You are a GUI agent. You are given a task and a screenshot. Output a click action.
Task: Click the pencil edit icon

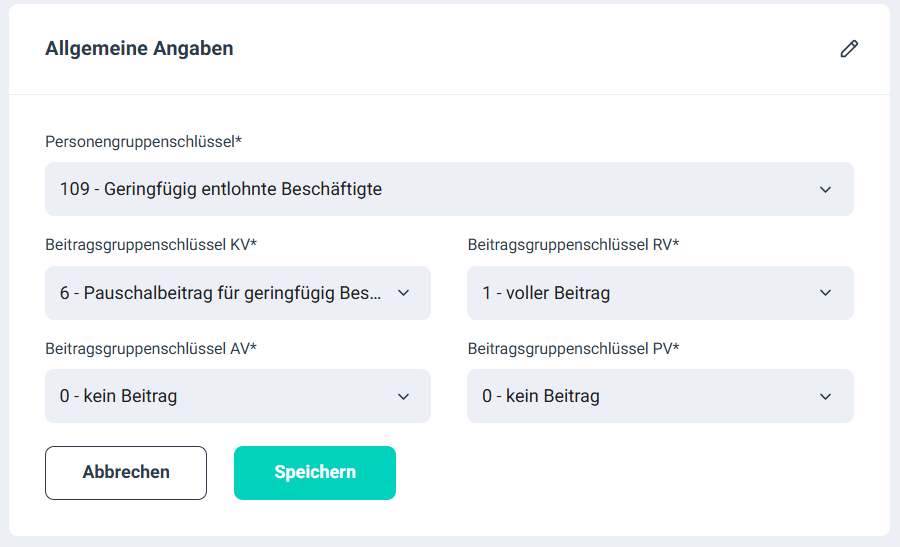pos(849,49)
